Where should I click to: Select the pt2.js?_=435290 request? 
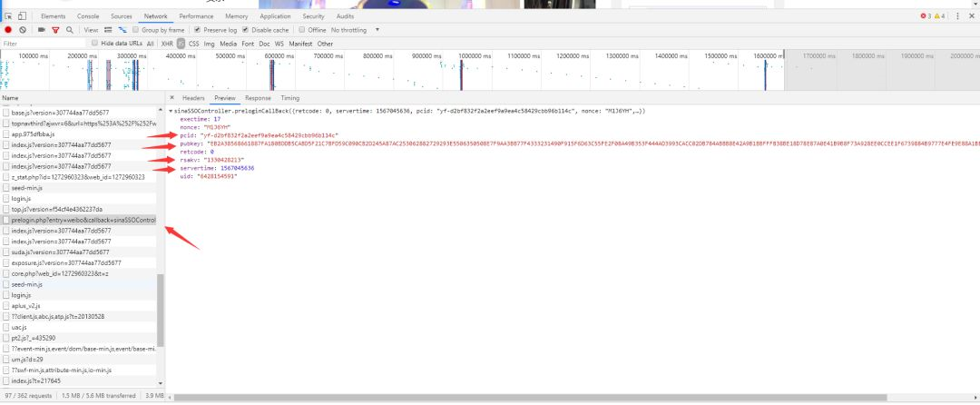(x=79, y=338)
